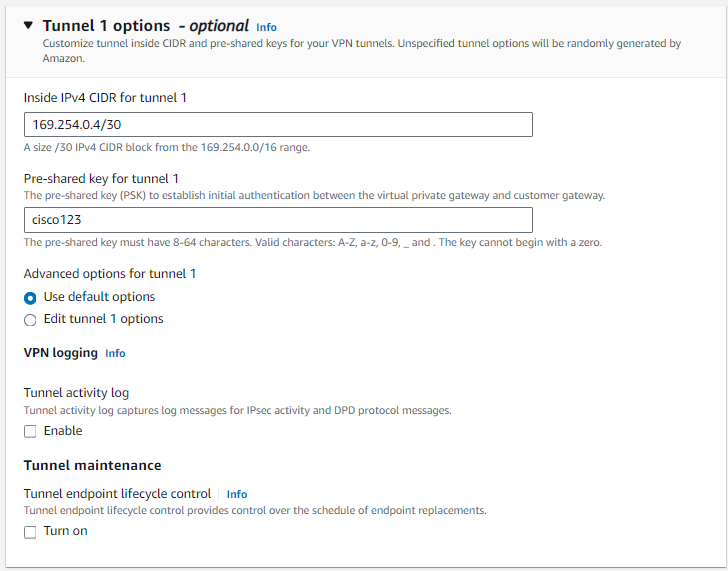Click the Edit tunnel 1 options label text
Viewport: 728px width, 571px height.
103,319
